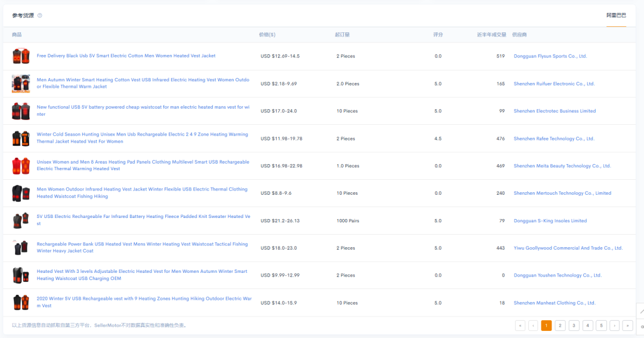The height and width of the screenshot is (338, 644).
Task: Go to first page with double-left arrow
Action: (x=520, y=325)
